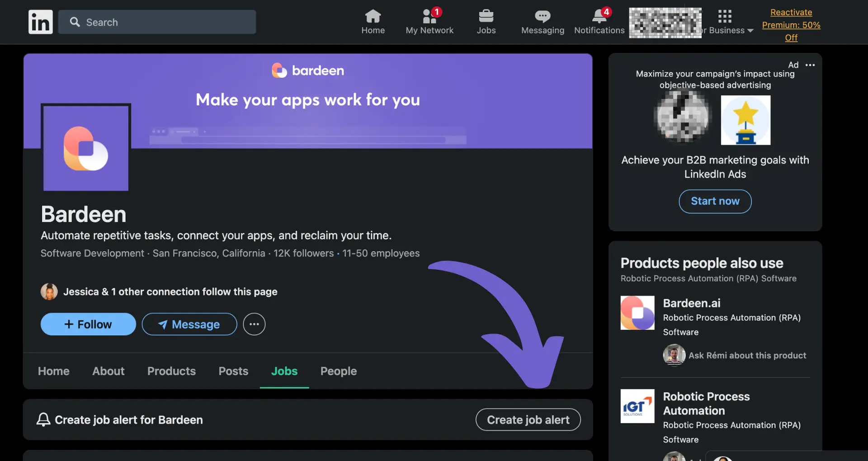Click Reactivate Premium: 50% Off link
The width and height of the screenshot is (868, 461).
click(x=791, y=25)
